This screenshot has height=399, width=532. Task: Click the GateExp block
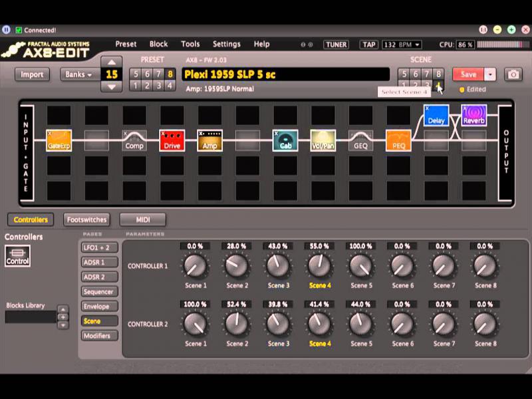[x=59, y=140]
